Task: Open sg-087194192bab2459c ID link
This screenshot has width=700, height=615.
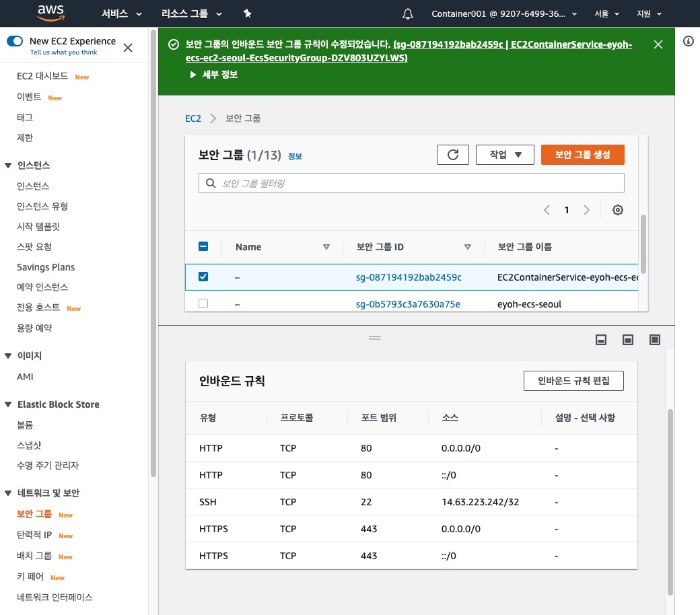Action: coord(409,277)
